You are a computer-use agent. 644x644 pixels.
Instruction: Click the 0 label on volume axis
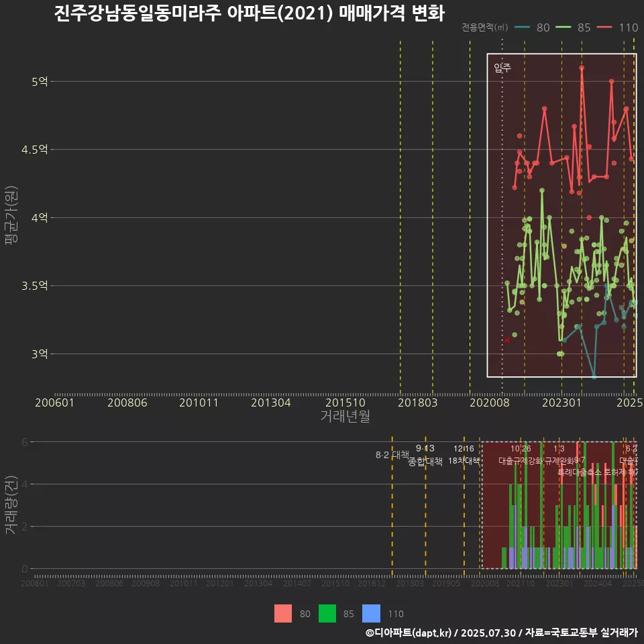(x=25, y=569)
